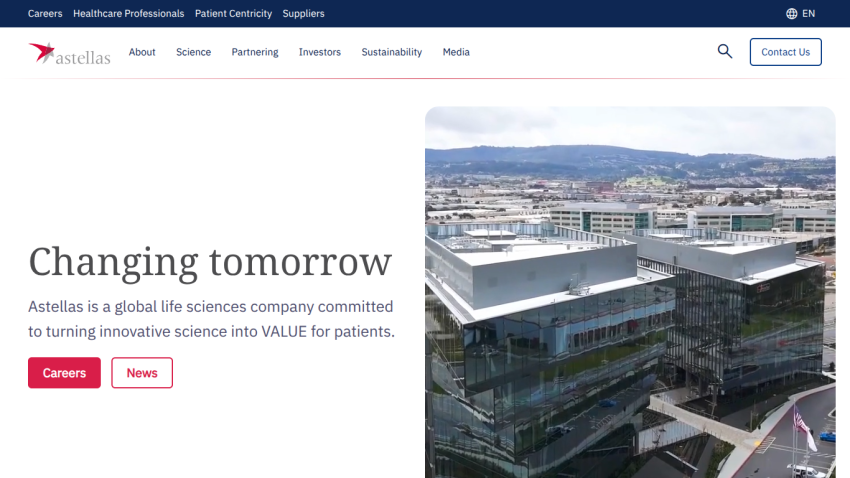Open the Patient Centricity link
This screenshot has width=850, height=478.
[233, 14]
